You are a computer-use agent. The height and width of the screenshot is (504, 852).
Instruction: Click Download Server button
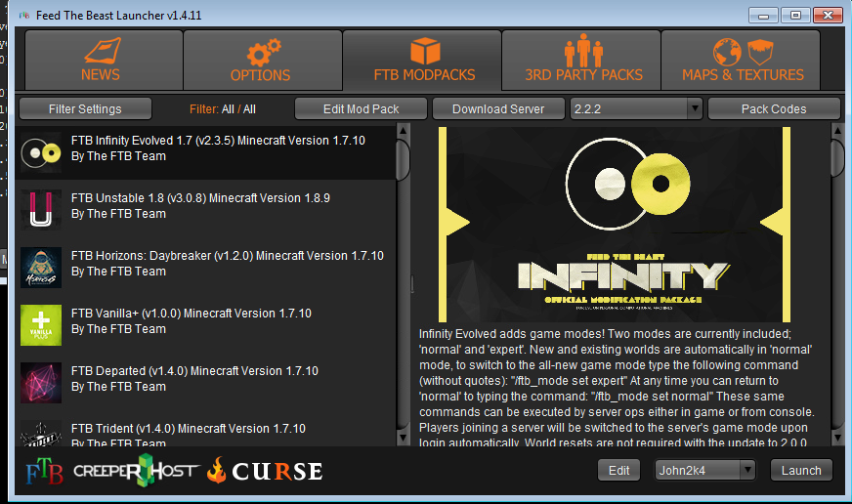click(x=498, y=108)
